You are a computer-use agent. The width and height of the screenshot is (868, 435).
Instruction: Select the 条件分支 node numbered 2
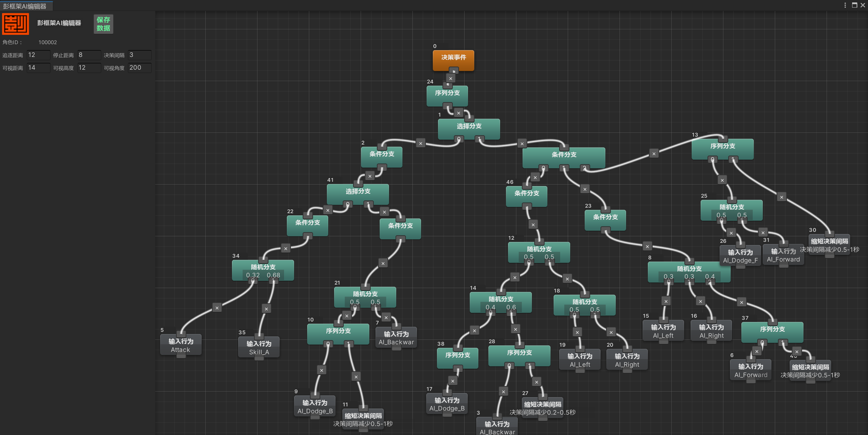(x=382, y=157)
